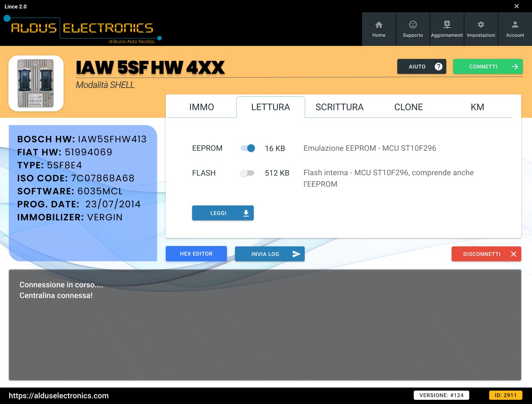Enable the FLASH toggle switch

pyautogui.click(x=247, y=173)
